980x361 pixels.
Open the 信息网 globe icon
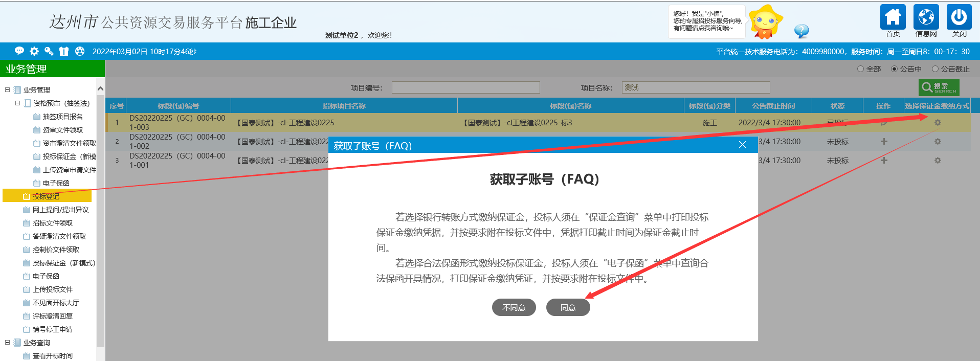click(x=926, y=17)
